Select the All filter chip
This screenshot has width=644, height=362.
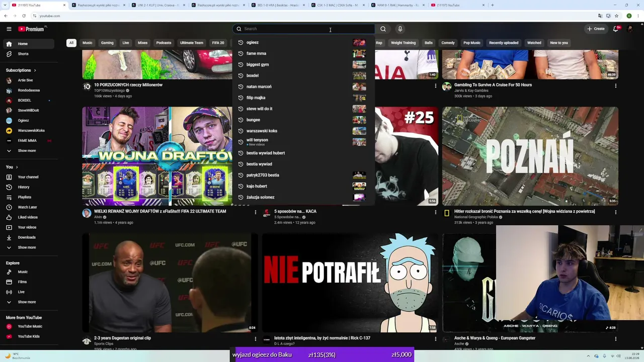pyautogui.click(x=71, y=43)
